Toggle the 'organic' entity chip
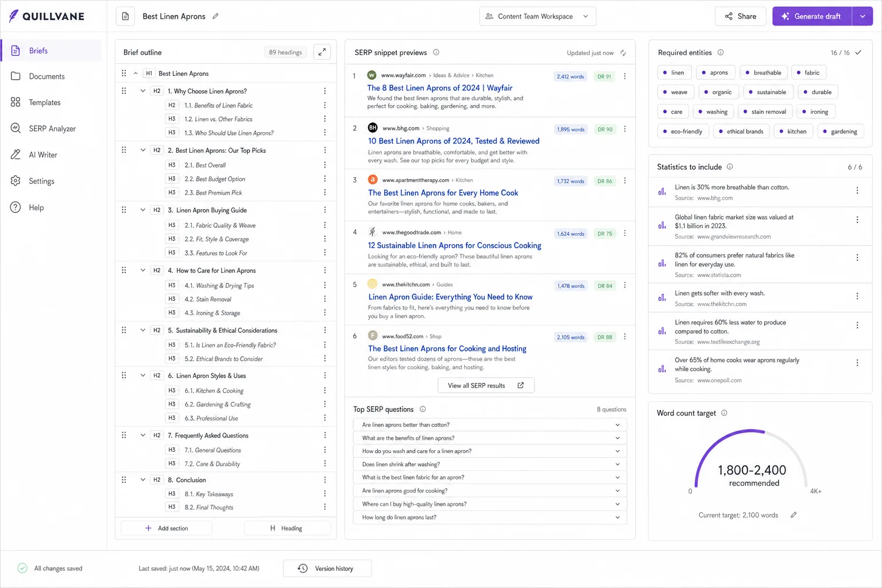The width and height of the screenshot is (882, 588). 718,92
